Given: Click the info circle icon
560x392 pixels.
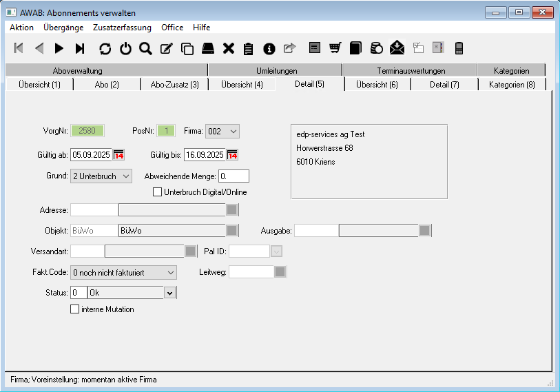Looking at the screenshot, I should pos(269,48).
